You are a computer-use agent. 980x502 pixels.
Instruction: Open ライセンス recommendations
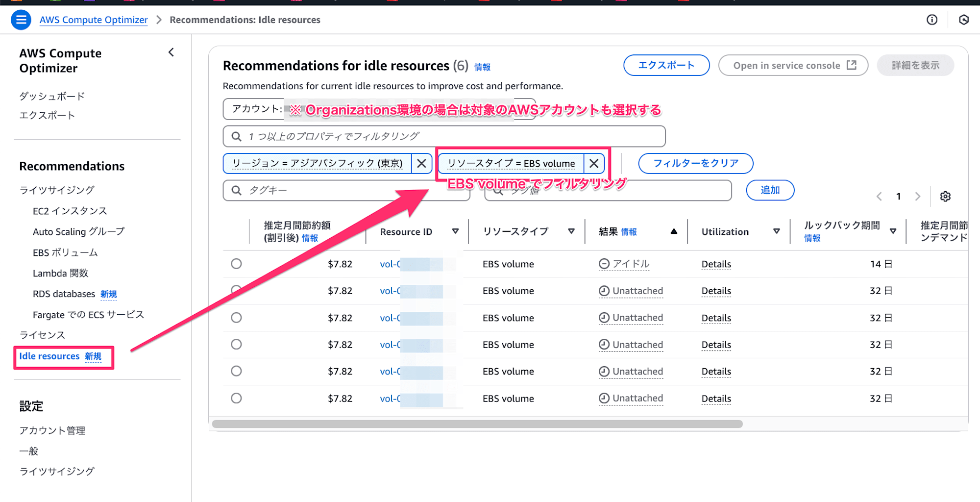tap(42, 335)
